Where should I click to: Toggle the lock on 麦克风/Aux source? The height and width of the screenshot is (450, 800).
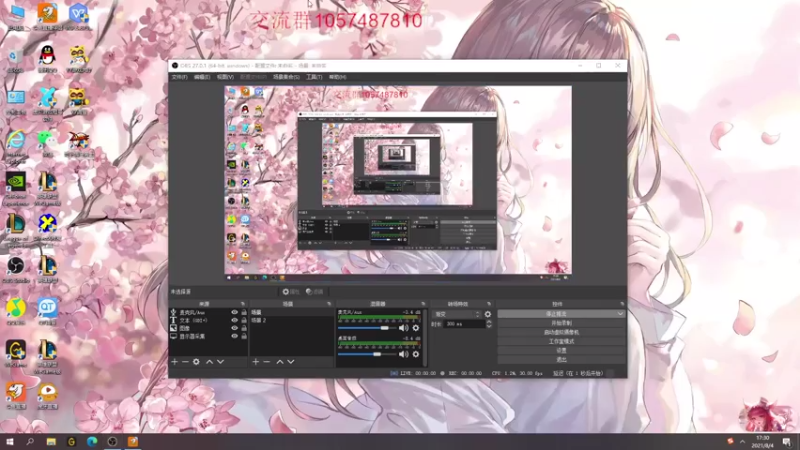(x=244, y=312)
